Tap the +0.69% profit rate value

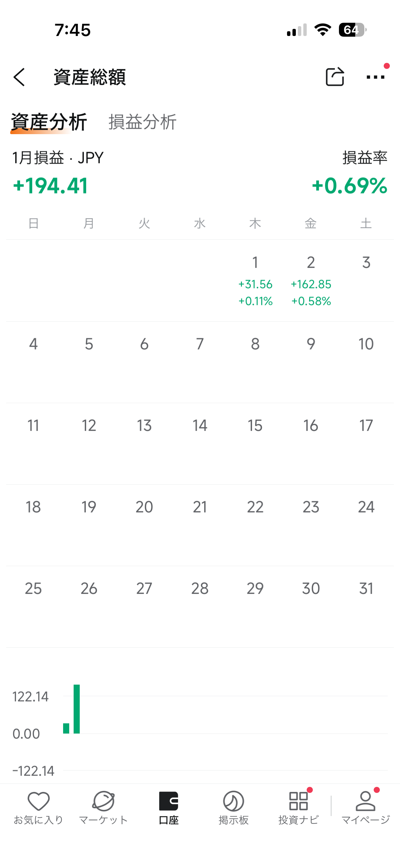point(349,186)
